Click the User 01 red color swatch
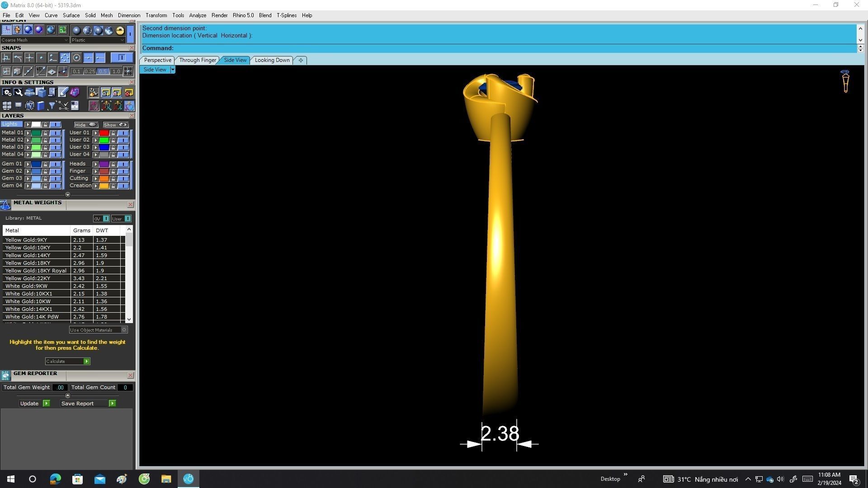The height and width of the screenshot is (488, 868). pos(104,133)
